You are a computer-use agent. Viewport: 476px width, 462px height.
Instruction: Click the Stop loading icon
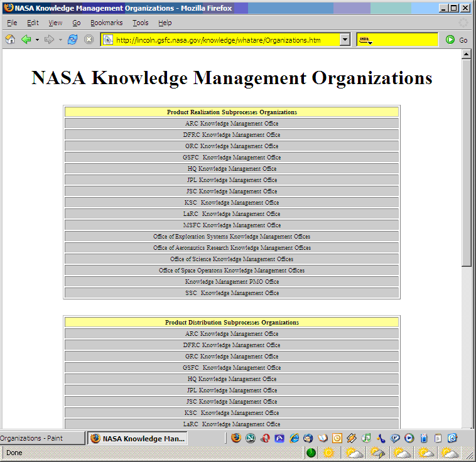click(89, 40)
